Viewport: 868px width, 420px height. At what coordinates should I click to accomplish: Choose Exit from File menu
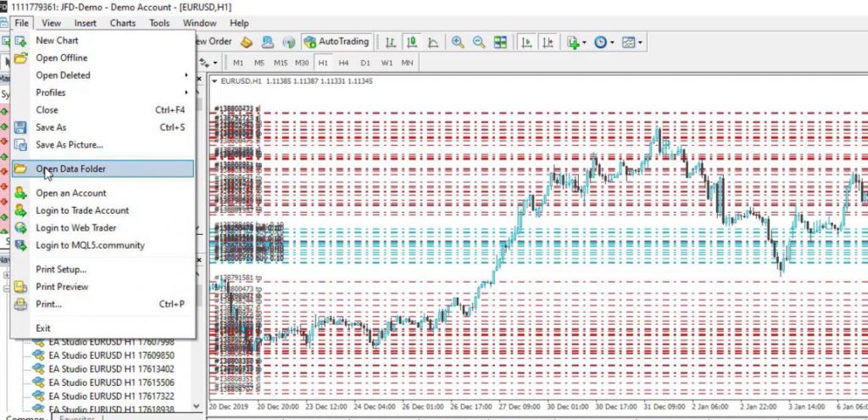[x=103, y=328]
